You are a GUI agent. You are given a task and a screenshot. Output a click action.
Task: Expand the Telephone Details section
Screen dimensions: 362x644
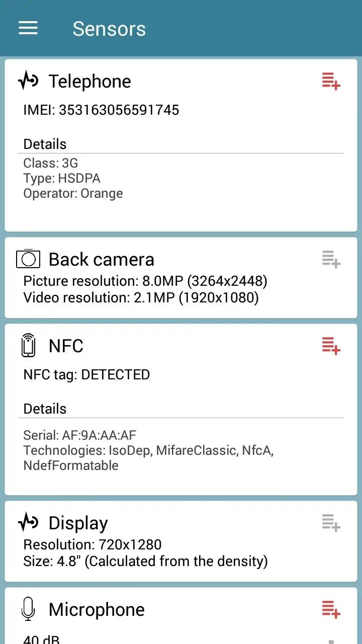pyautogui.click(x=45, y=144)
